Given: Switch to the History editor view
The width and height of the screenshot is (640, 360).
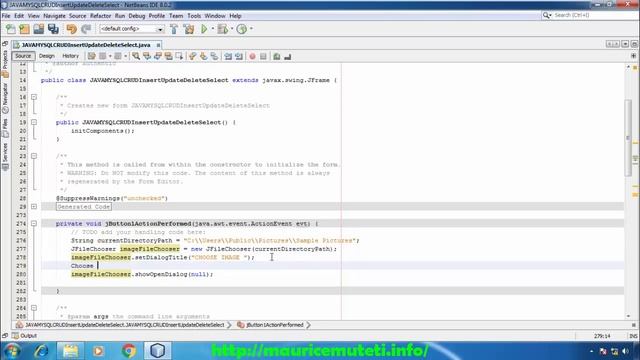Looking at the screenshot, I should pyautogui.click(x=70, y=56).
